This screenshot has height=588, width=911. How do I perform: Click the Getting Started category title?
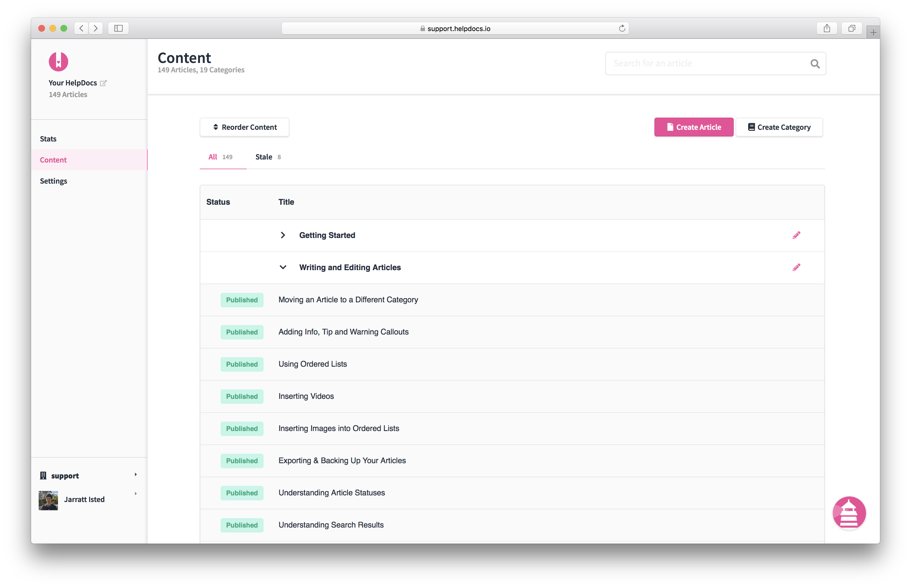[x=327, y=235]
